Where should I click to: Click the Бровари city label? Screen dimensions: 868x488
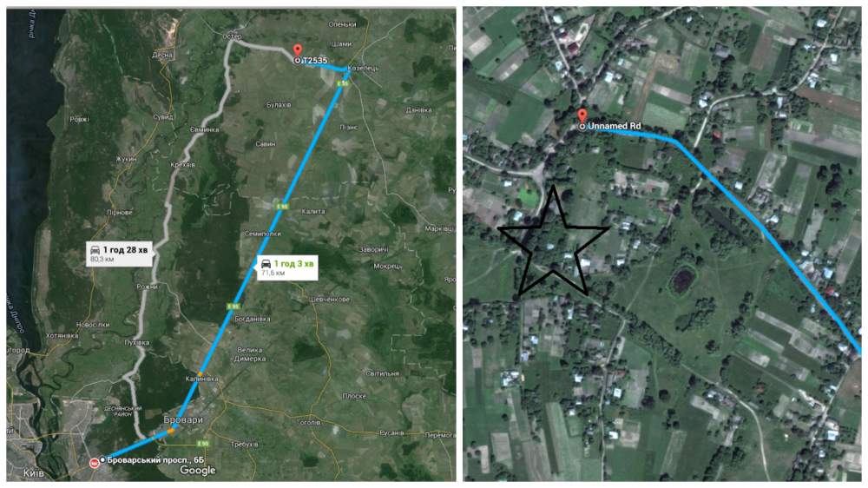[x=183, y=420]
